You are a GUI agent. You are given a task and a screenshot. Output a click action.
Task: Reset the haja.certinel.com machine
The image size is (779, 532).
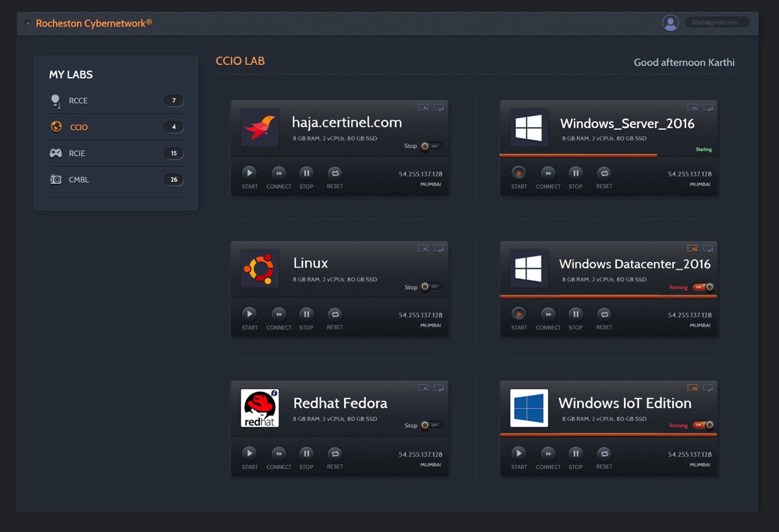[x=334, y=173]
